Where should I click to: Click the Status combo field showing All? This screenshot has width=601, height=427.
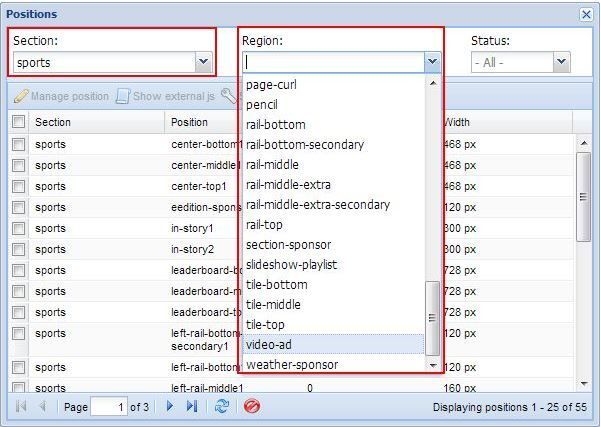(x=512, y=62)
